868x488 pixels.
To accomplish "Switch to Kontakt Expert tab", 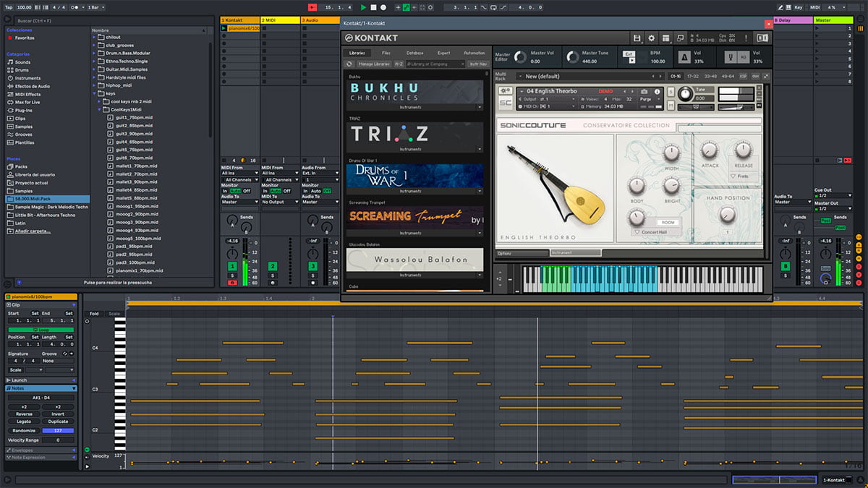I will click(x=443, y=53).
